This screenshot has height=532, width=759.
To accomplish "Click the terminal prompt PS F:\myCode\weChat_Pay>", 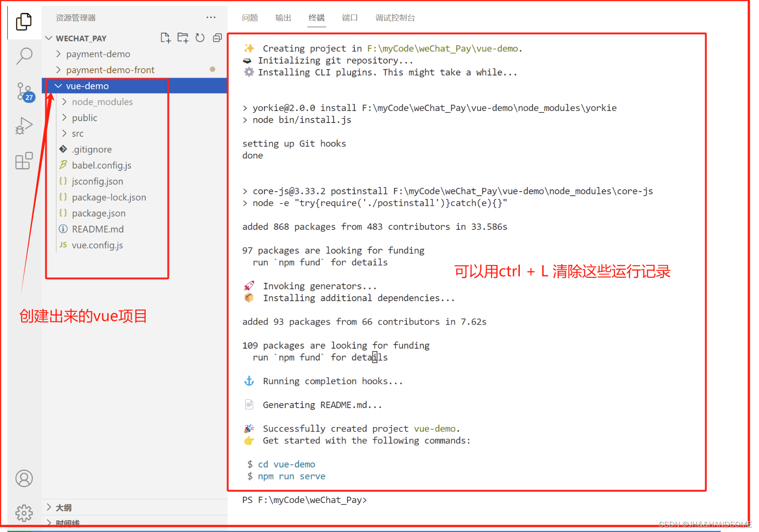I will click(x=305, y=500).
